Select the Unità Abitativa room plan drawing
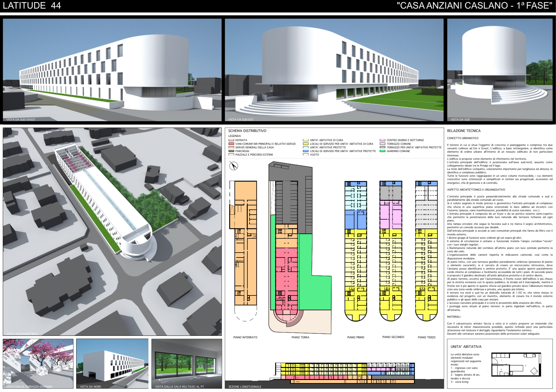 (516, 365)
